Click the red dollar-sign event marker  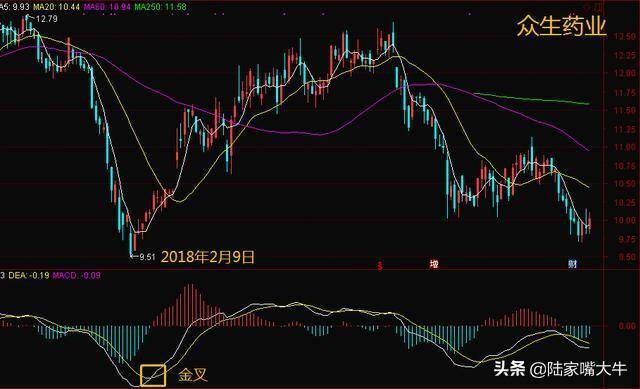coord(380,266)
